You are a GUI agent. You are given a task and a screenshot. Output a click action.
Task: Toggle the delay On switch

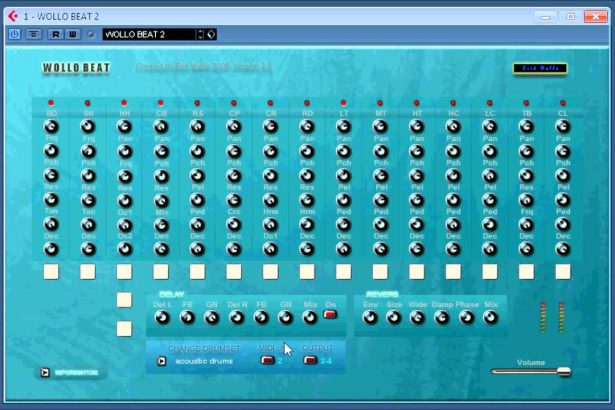point(330,314)
